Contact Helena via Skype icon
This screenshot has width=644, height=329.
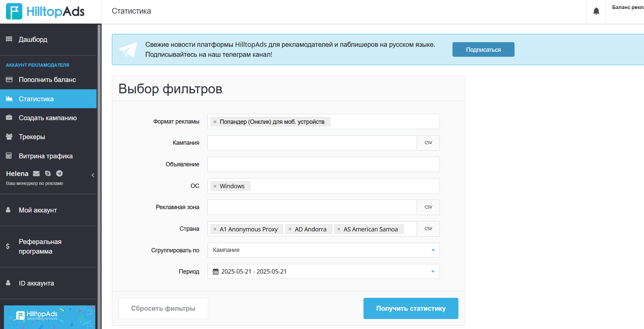pyautogui.click(x=48, y=173)
